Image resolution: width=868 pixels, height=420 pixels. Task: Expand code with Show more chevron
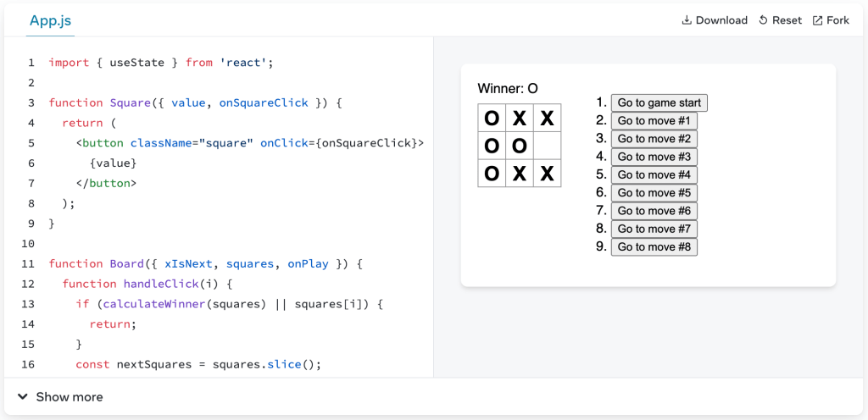(23, 397)
